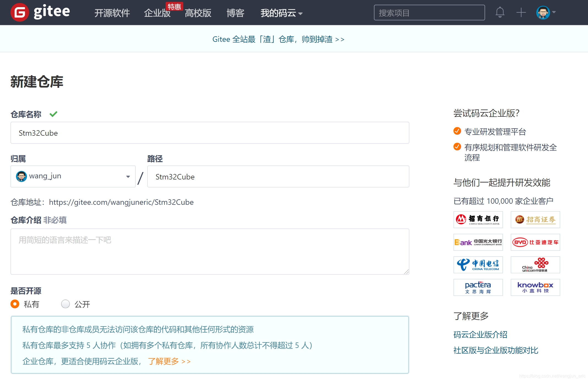Click the China Unicom logo

pyautogui.click(x=535, y=265)
